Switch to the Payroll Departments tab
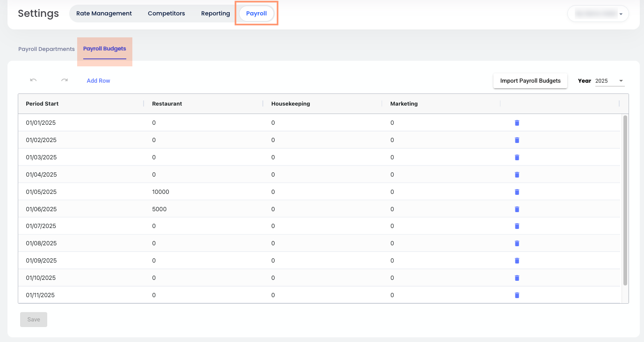644x342 pixels. 46,49
